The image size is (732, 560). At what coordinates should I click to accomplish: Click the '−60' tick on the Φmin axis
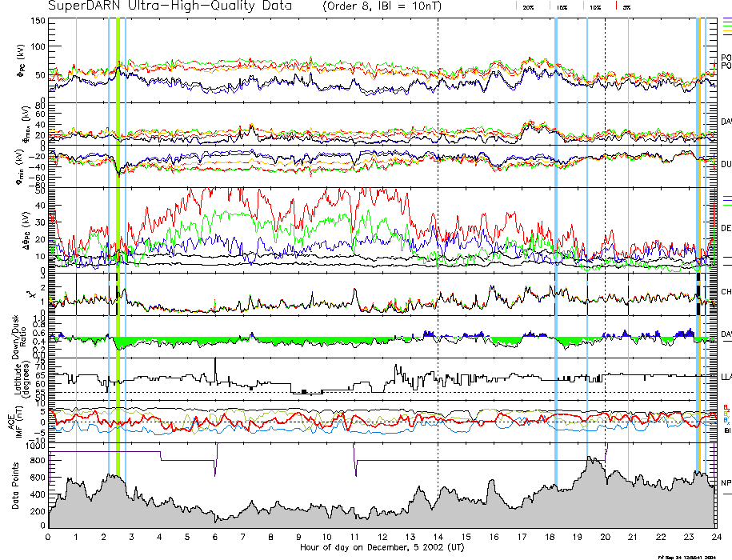point(37,178)
